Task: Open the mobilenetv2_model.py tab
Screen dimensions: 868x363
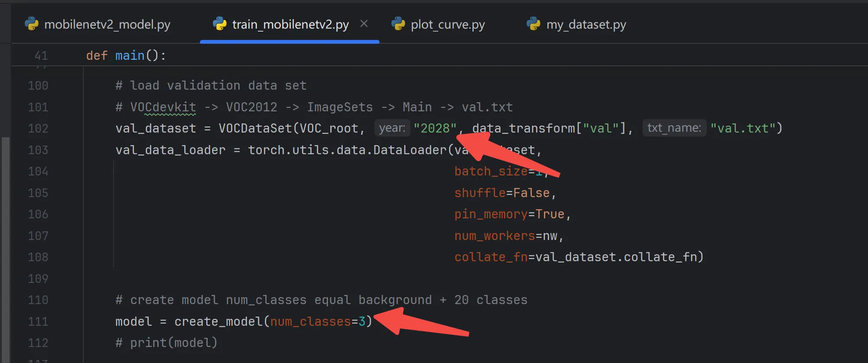Action: [98, 24]
